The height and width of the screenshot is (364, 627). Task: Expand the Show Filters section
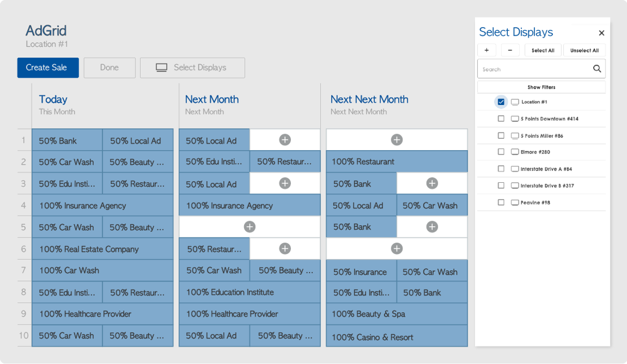(541, 87)
